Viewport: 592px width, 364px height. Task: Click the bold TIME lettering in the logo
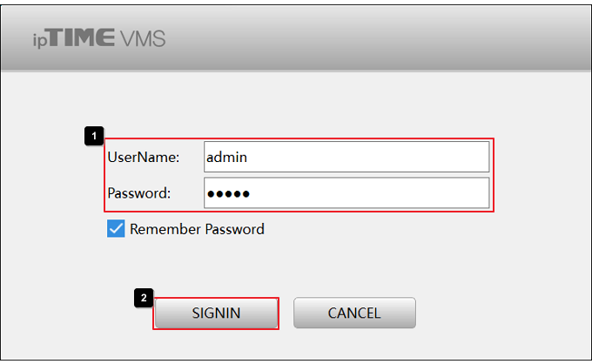(82, 37)
